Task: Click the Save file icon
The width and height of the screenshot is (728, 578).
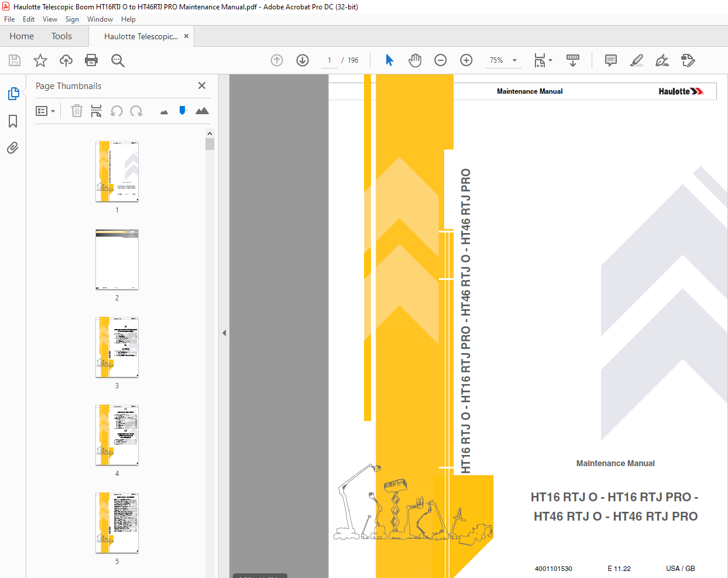Action: coord(15,60)
